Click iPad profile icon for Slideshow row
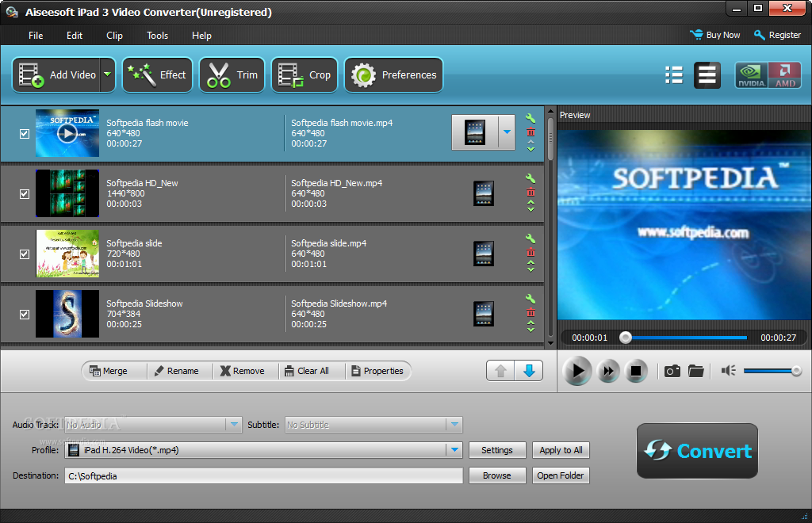Viewport: 812px width, 523px height. (484, 314)
